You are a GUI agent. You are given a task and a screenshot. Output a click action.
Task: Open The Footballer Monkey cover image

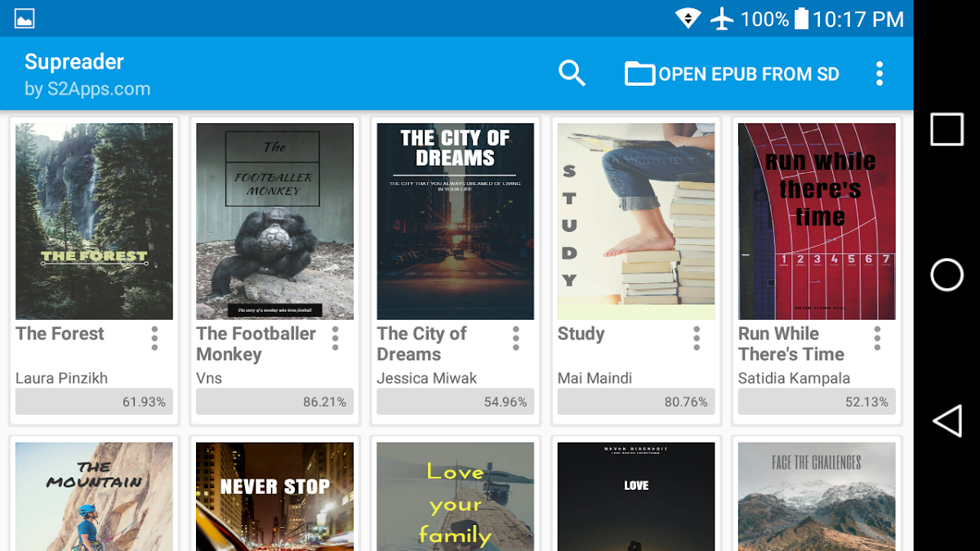(x=274, y=221)
